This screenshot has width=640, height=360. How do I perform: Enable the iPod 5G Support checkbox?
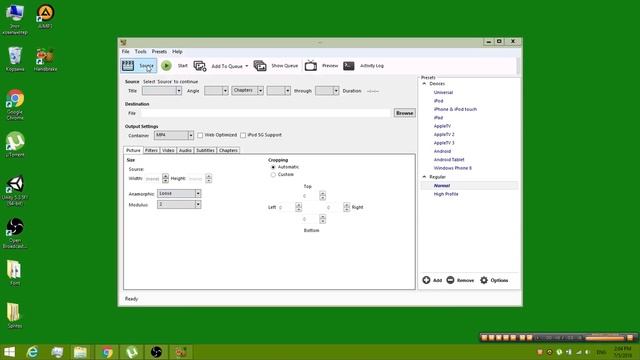click(x=243, y=135)
